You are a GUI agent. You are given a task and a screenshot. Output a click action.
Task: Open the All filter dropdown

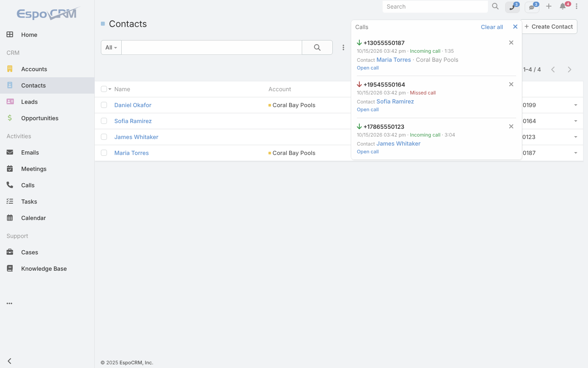[x=111, y=47]
